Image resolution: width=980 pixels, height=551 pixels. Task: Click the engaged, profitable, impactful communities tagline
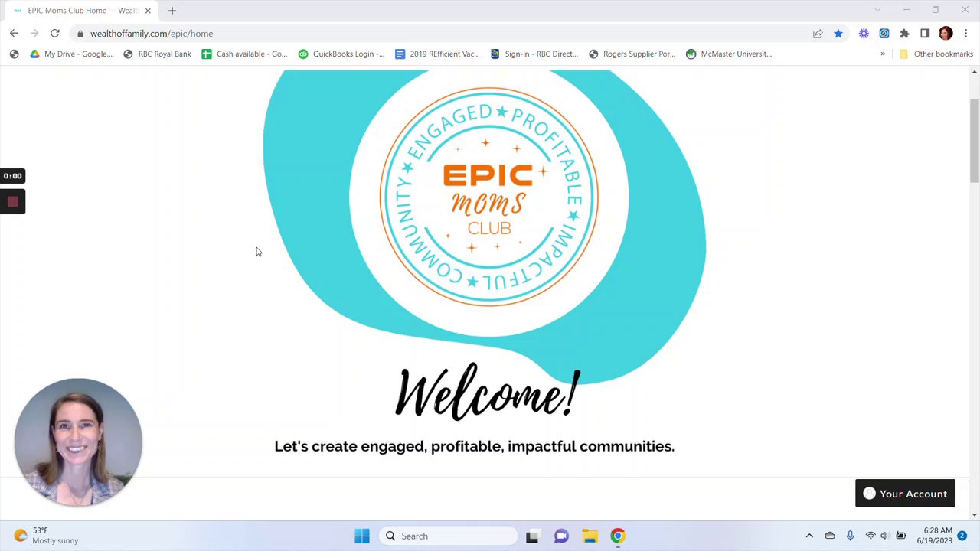(474, 446)
